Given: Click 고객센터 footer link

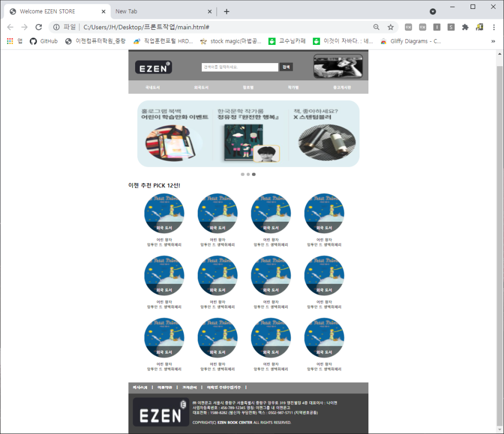Looking at the screenshot, I should pyautogui.click(x=189, y=388).
